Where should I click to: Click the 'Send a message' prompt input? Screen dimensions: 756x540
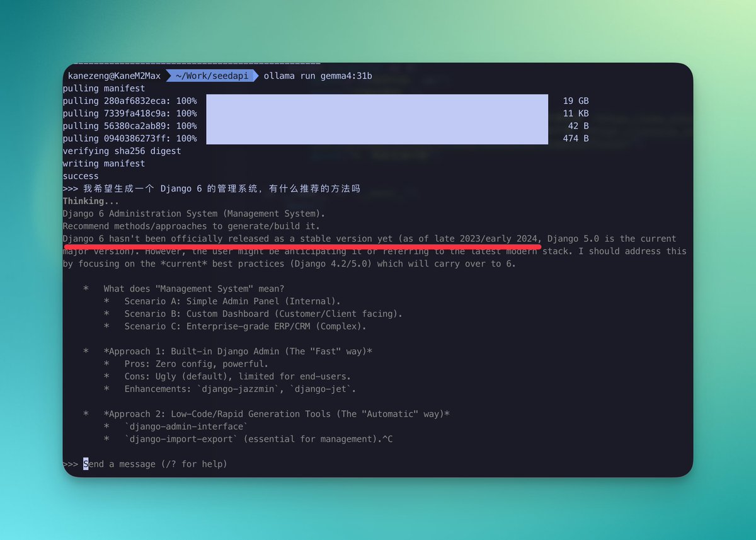tap(155, 464)
